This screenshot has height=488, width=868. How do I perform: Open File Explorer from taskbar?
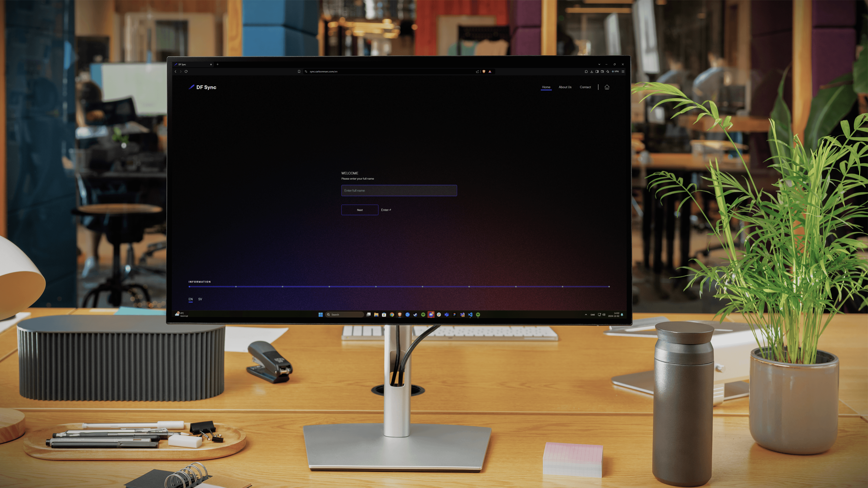coord(376,315)
